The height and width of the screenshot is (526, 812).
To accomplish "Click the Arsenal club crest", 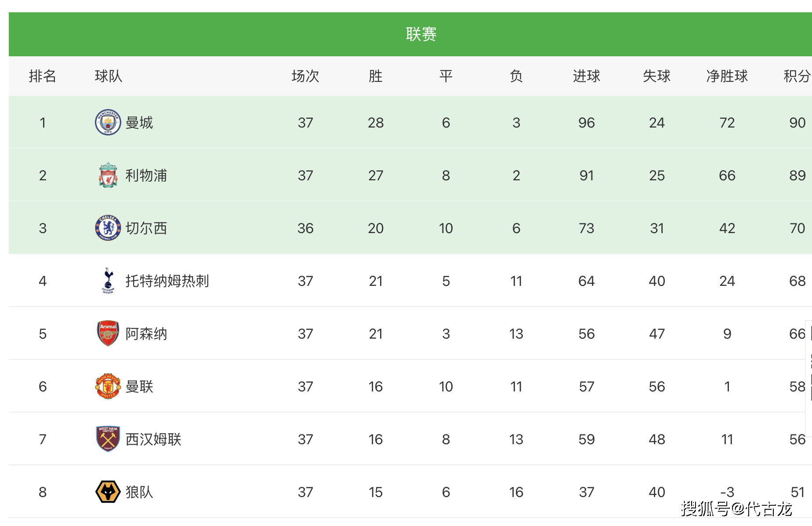I will point(108,333).
